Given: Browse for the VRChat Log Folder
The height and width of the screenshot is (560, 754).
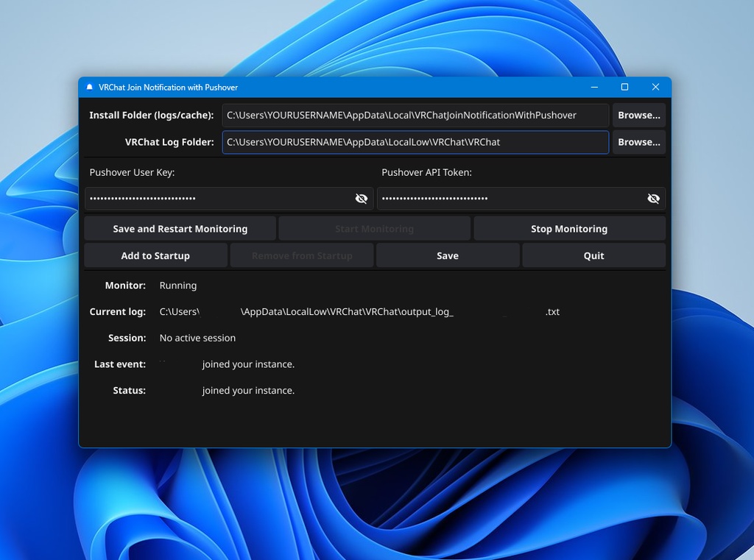Looking at the screenshot, I should click(x=638, y=142).
